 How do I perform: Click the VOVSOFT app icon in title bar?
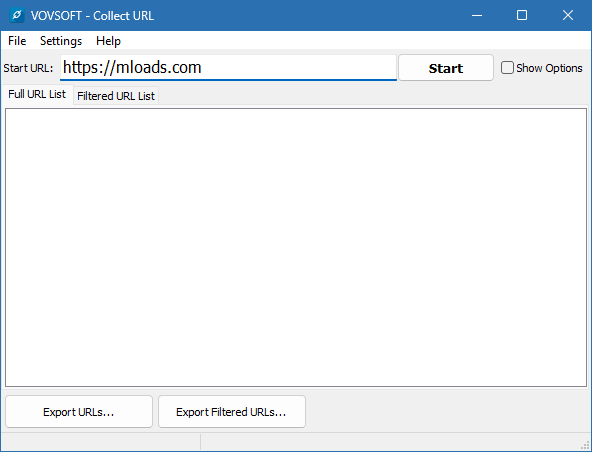pos(17,15)
